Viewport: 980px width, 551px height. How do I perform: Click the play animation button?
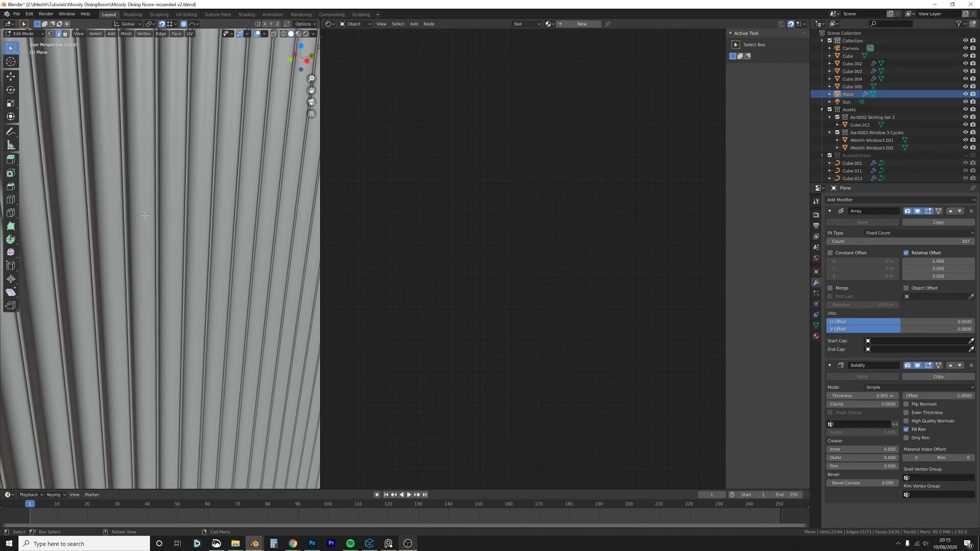[409, 495]
